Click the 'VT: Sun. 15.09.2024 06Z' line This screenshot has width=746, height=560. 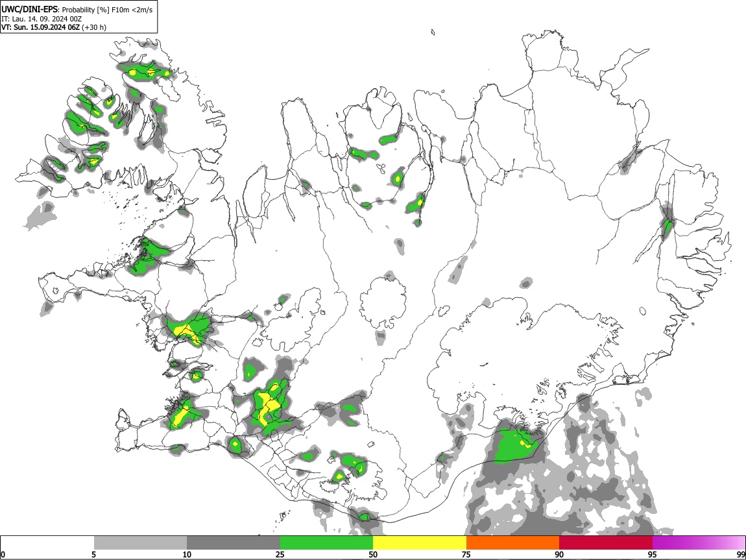40,27
